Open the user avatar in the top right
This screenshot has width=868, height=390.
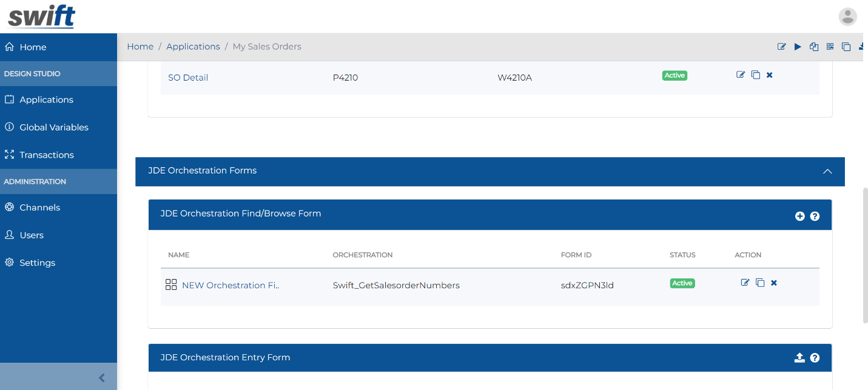pyautogui.click(x=847, y=16)
